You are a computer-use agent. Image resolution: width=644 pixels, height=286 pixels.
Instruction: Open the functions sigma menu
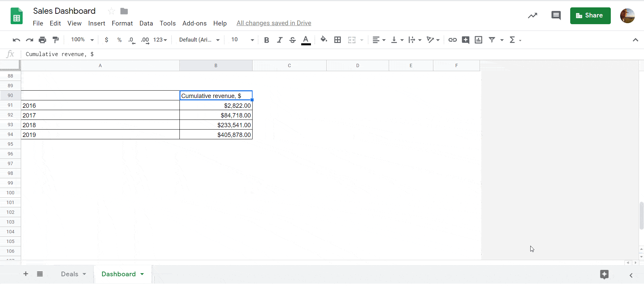(x=515, y=40)
